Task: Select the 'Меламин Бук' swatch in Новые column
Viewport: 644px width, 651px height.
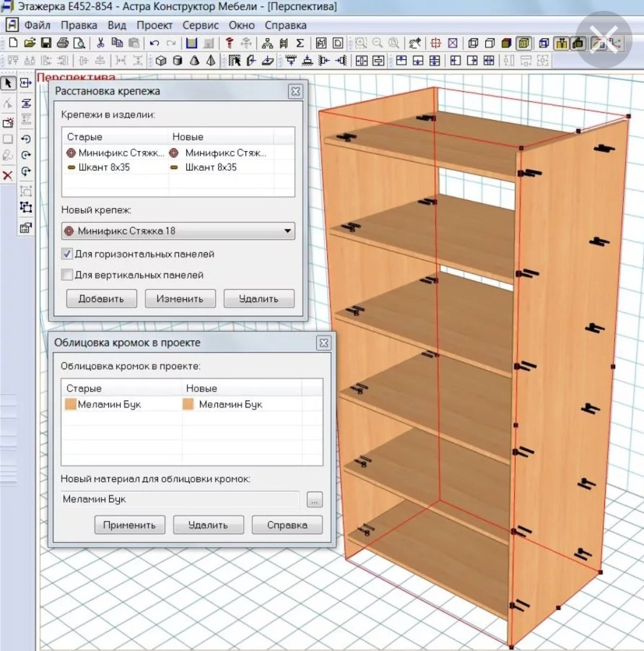Action: coord(188,404)
